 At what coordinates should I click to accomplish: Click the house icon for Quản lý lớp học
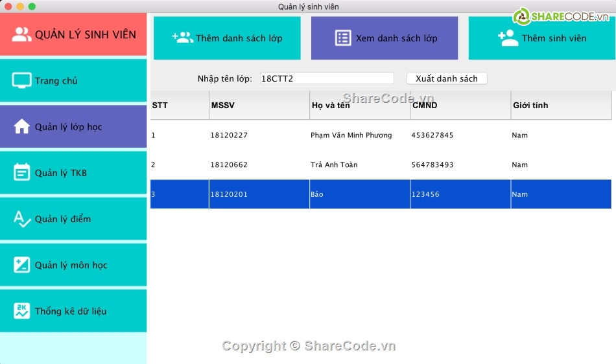21,127
